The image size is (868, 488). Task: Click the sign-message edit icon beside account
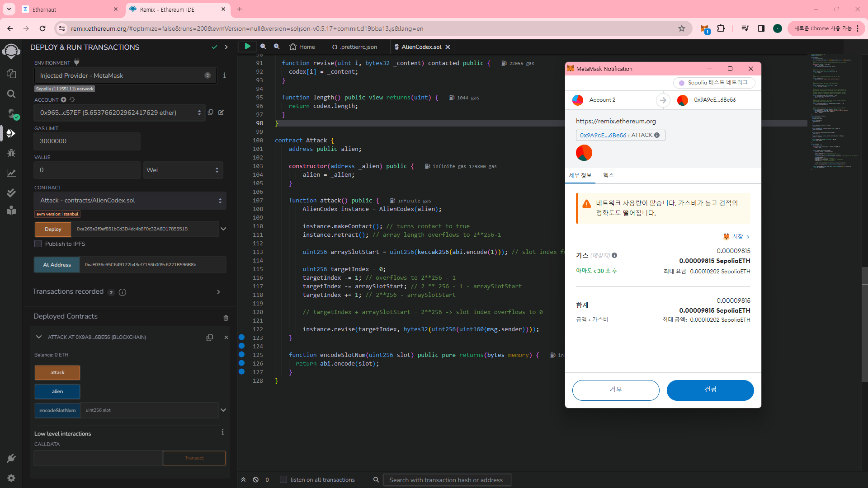click(221, 113)
